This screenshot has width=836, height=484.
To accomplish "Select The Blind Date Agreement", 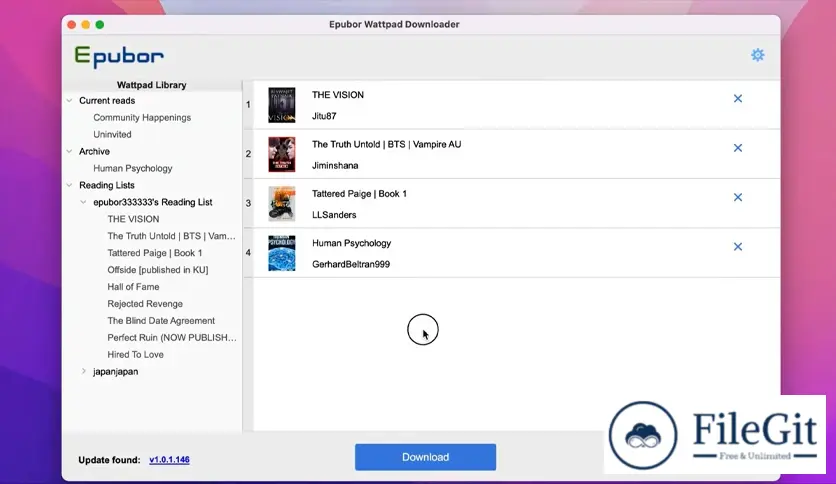I will 161,321.
